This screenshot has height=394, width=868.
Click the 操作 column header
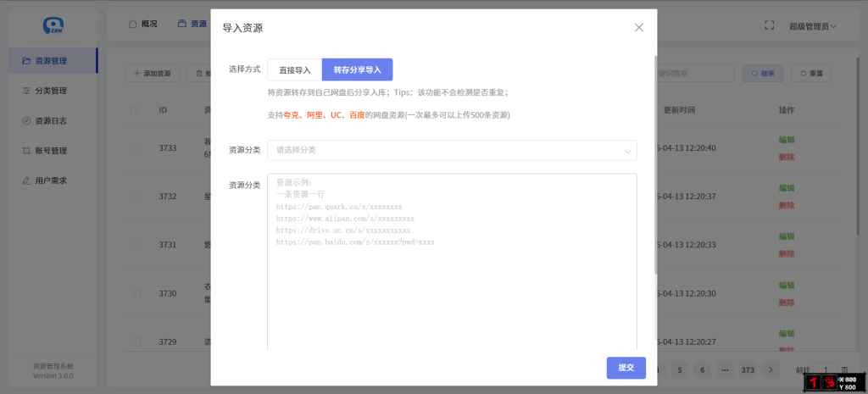coord(787,110)
